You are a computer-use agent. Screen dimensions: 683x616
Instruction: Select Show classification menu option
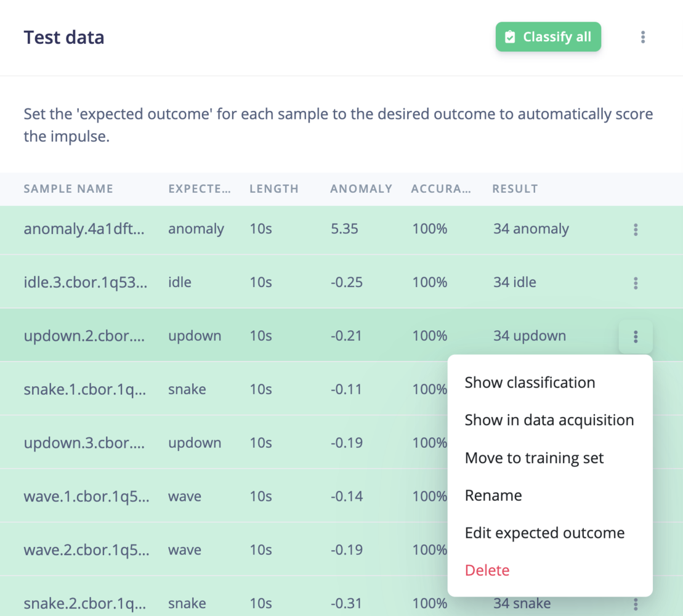pyautogui.click(x=530, y=383)
